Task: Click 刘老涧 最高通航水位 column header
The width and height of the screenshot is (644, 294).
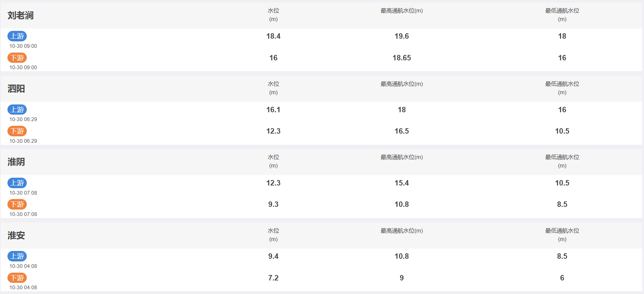Action: 402,11
